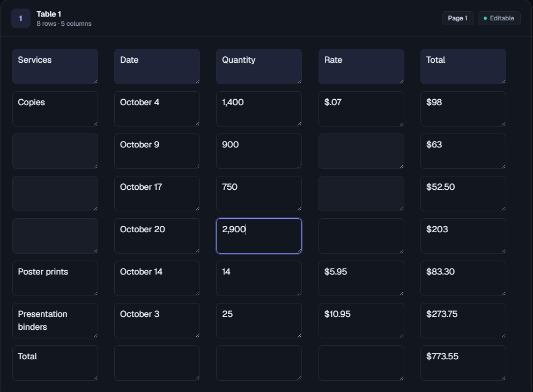Edit the October 17 date cell
Image resolution: width=533 pixels, height=392 pixels.
coord(157,194)
